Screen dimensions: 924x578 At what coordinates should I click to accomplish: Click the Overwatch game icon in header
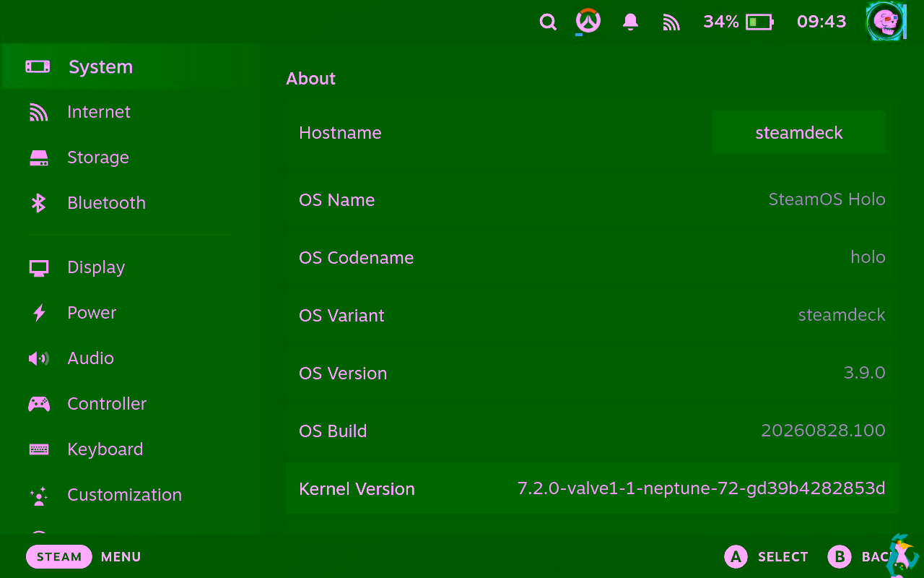pos(588,22)
